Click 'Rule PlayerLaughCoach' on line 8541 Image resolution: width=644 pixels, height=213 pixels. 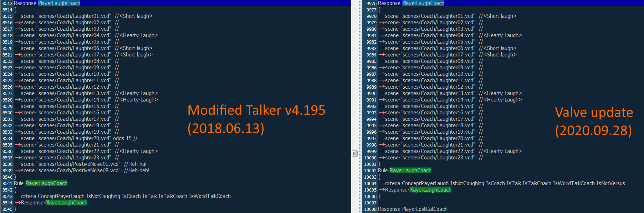coord(41,183)
